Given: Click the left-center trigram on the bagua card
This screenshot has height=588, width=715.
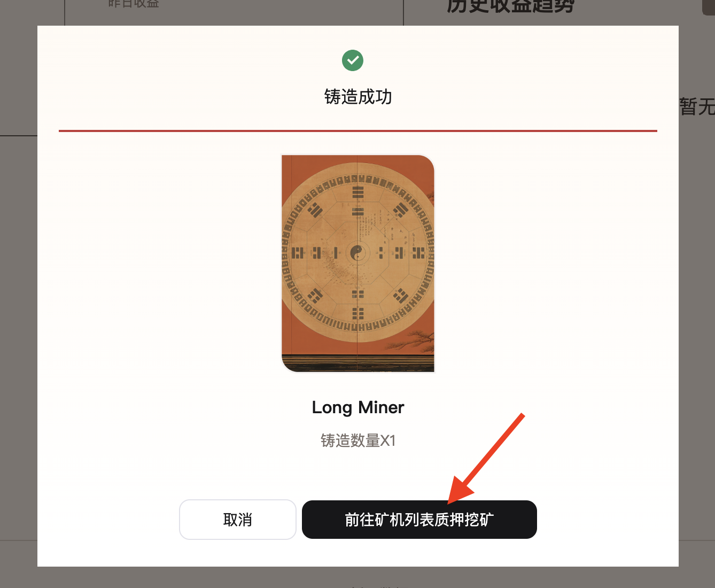Looking at the screenshot, I should tap(298, 252).
